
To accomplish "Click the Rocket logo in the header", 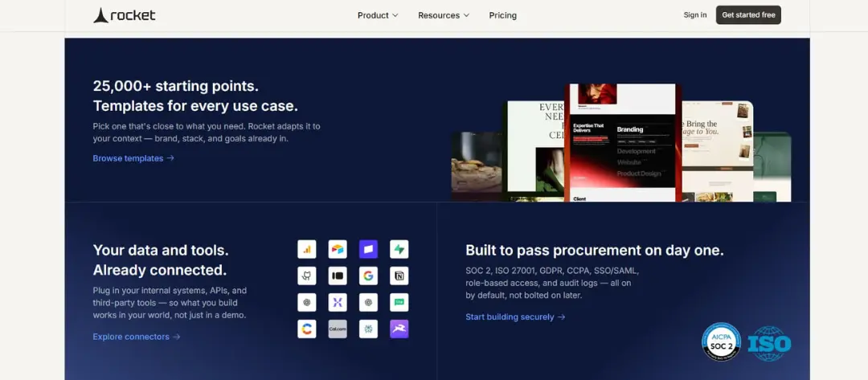I will click(124, 15).
